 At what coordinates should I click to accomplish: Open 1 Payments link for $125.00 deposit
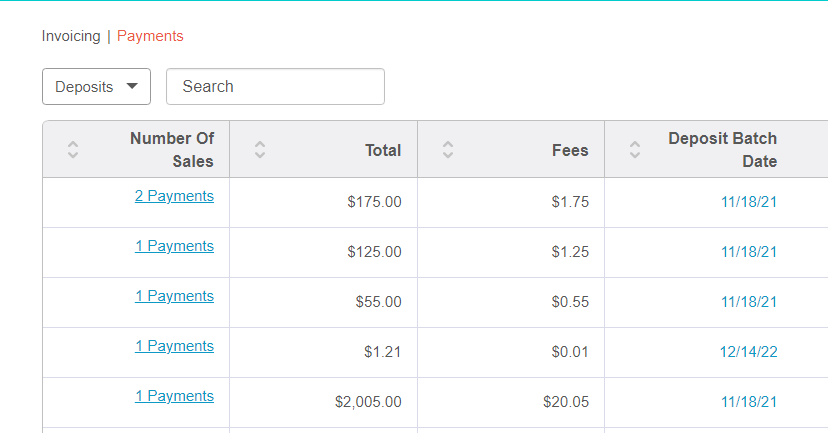coord(174,246)
